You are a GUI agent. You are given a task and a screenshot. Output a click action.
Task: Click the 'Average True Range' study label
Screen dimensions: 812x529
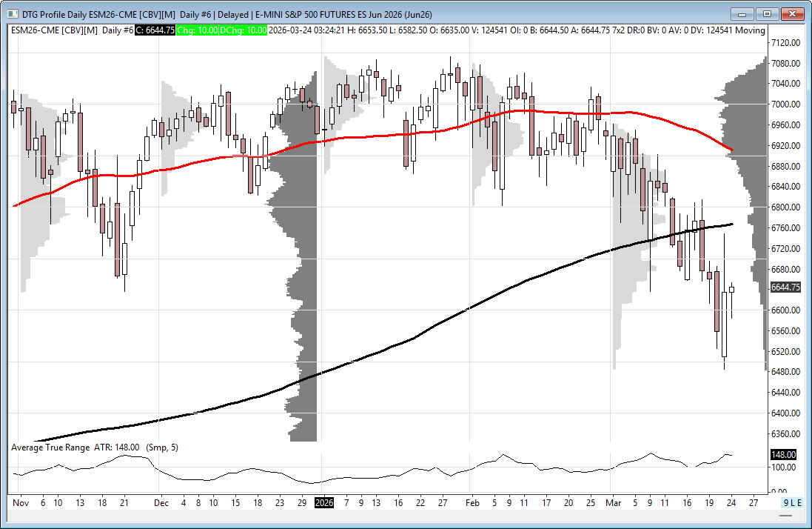click(x=50, y=448)
